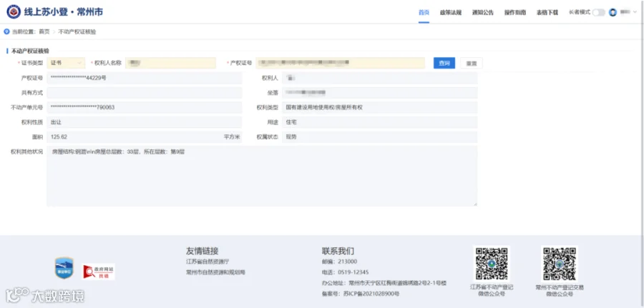
Task: Click the 权利人 result field
Action: point(379,78)
